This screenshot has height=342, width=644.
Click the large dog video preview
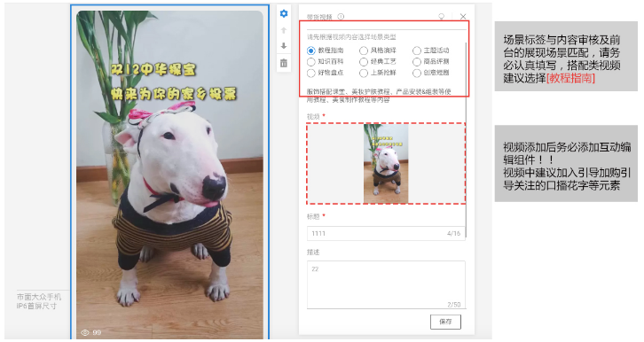click(169, 175)
